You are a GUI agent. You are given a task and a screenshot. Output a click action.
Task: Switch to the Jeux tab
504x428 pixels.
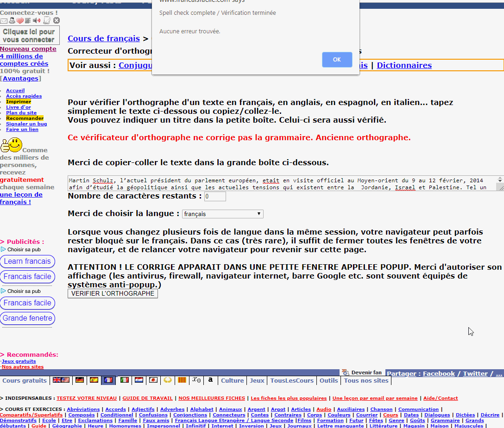pos(257,380)
